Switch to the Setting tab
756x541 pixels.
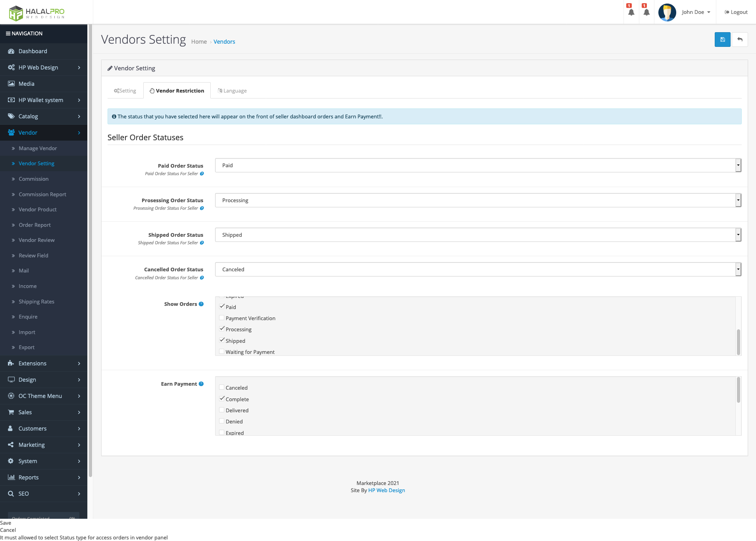tap(125, 91)
